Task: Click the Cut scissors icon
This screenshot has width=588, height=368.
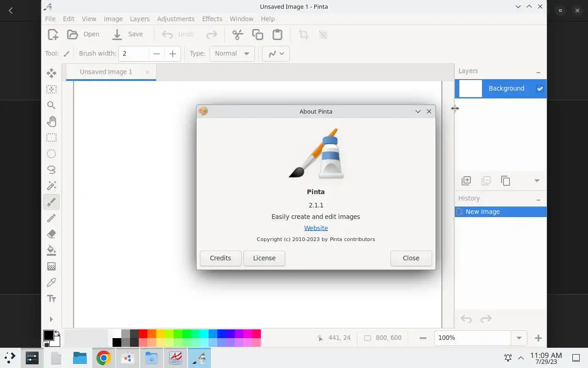Action: 237,34
